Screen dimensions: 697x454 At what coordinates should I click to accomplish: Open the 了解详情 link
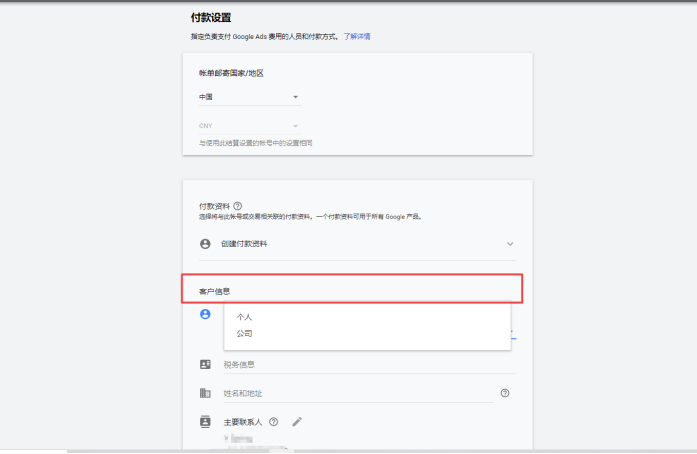(x=357, y=36)
